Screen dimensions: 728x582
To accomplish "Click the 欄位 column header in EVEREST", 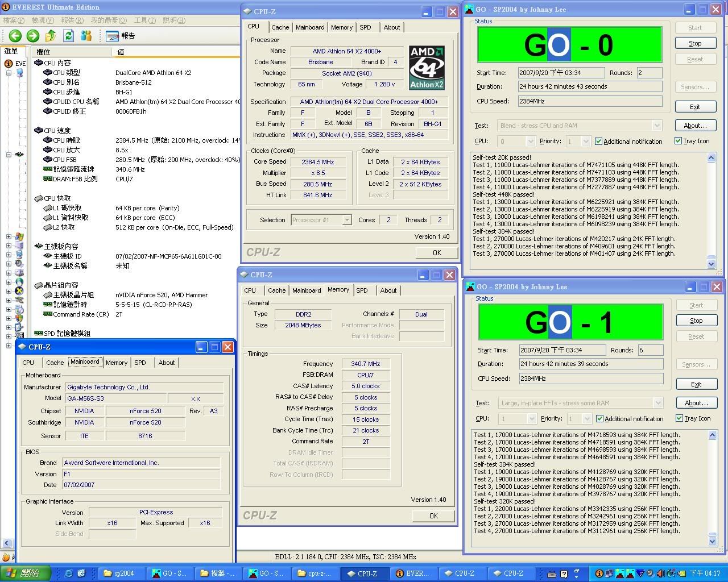I will (x=72, y=52).
